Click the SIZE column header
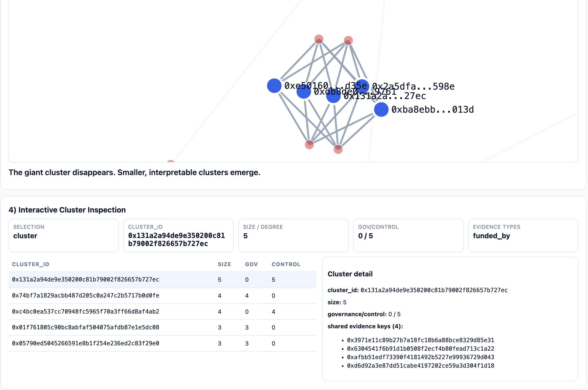 [x=225, y=264]
